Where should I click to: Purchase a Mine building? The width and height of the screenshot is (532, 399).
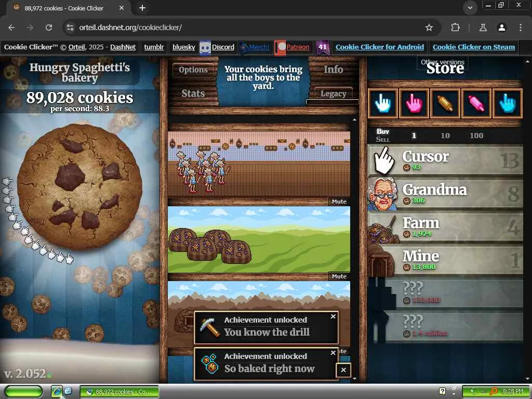click(445, 260)
